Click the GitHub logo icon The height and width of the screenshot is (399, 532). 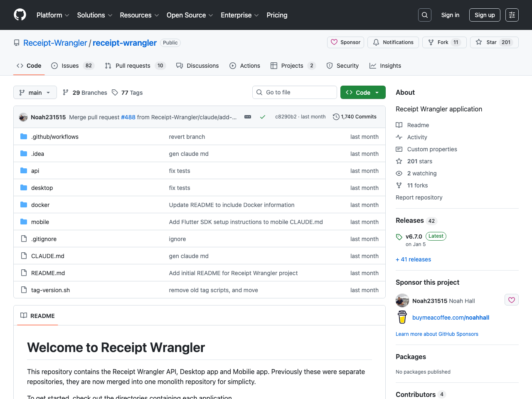[x=20, y=15]
